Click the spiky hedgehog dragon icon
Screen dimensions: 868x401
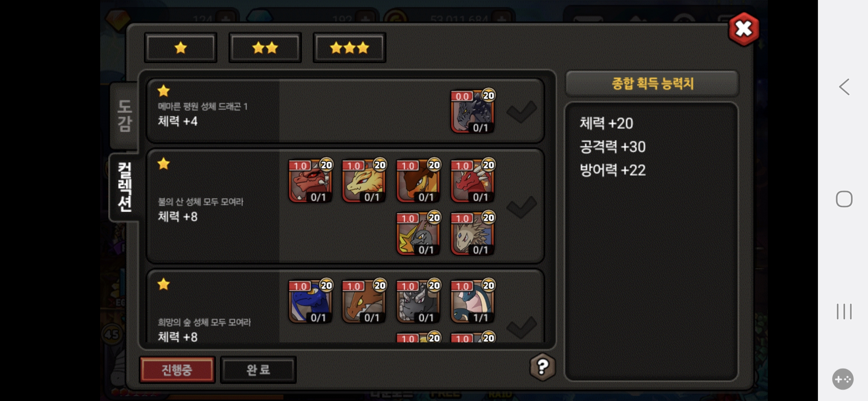[x=473, y=234]
